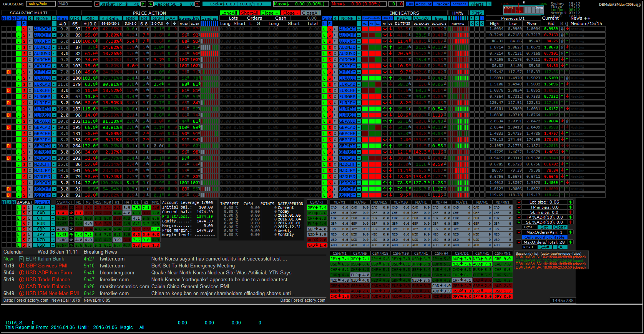Open the Tracker tab
Image resolution: width=644 pixels, height=334 pixels.
[x=442, y=4]
